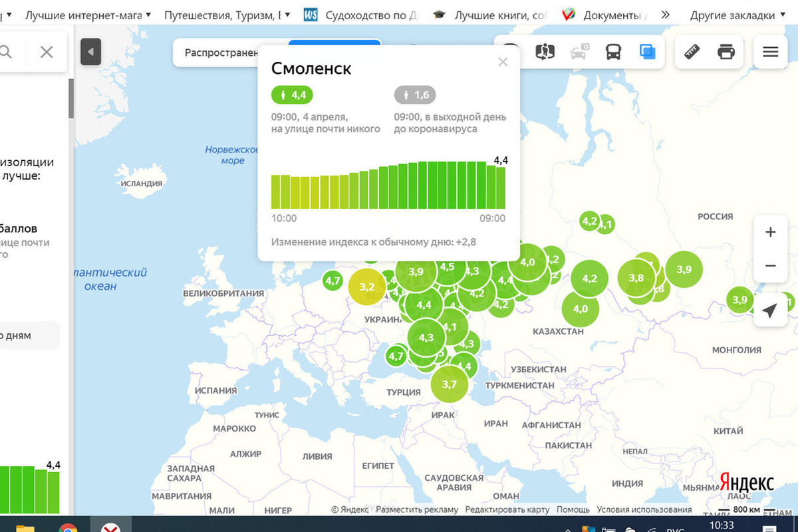
Task: Click the my location arrow button
Action: click(770, 310)
